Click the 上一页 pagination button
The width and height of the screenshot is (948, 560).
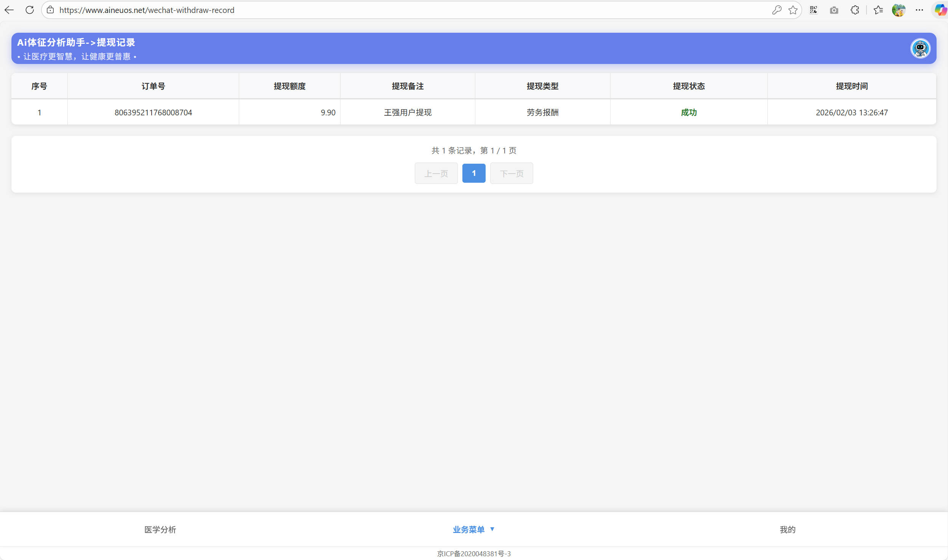(x=436, y=174)
